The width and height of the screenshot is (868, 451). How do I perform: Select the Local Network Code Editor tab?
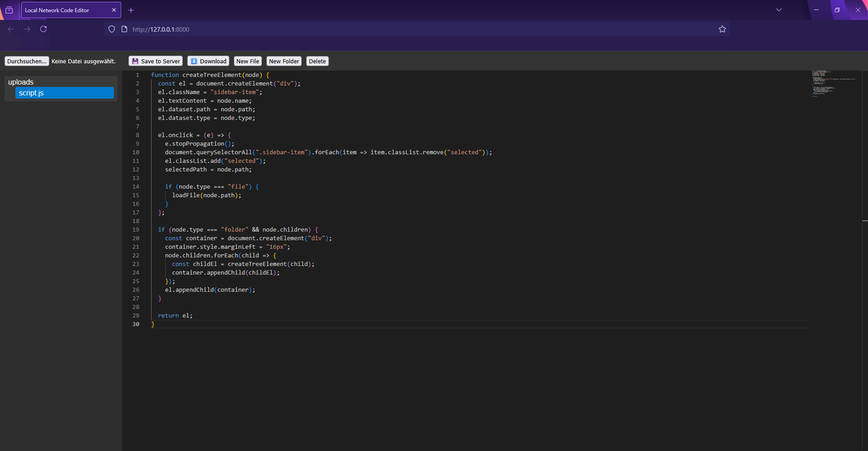click(x=71, y=10)
